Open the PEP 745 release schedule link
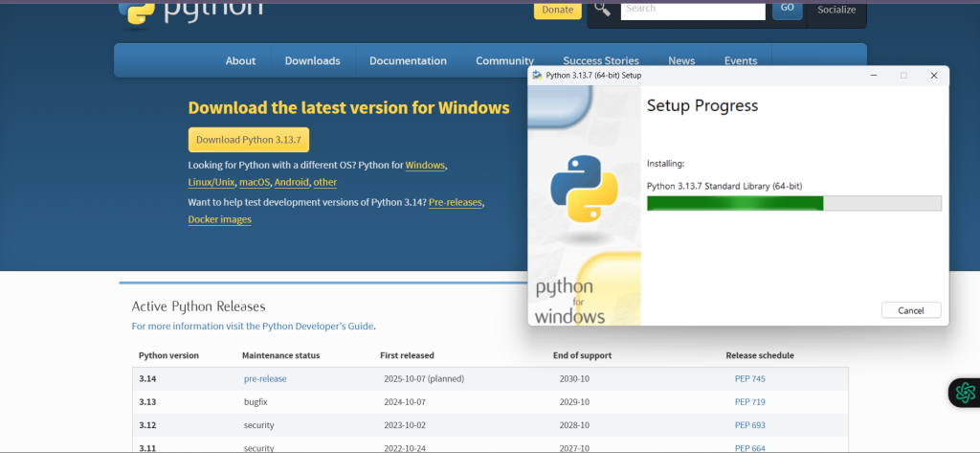Image resolution: width=980 pixels, height=453 pixels. click(x=749, y=378)
